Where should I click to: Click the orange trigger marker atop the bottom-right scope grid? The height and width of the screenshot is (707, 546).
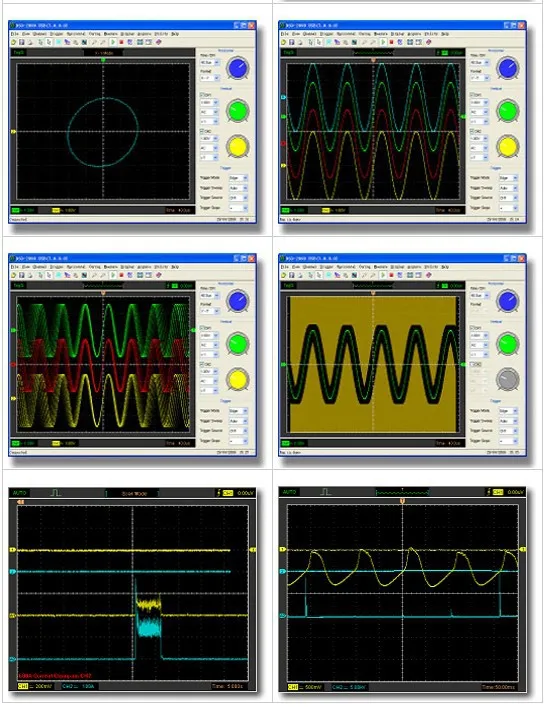click(x=402, y=501)
